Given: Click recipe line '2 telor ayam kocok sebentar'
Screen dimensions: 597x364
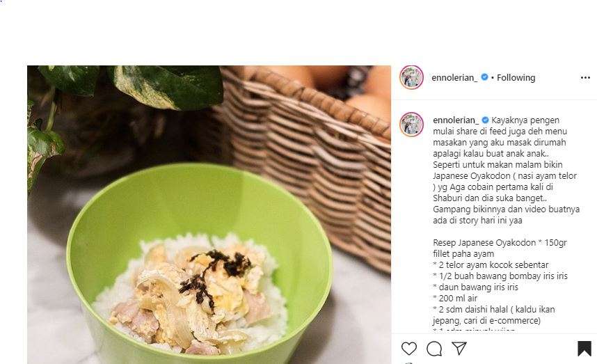Looking at the screenshot, I should [491, 265].
